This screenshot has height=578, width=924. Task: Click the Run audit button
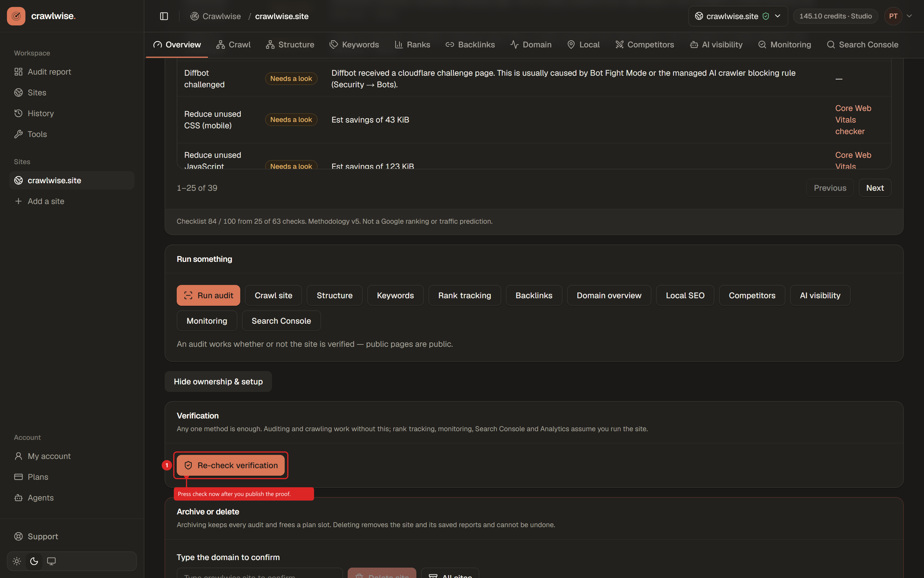(208, 295)
